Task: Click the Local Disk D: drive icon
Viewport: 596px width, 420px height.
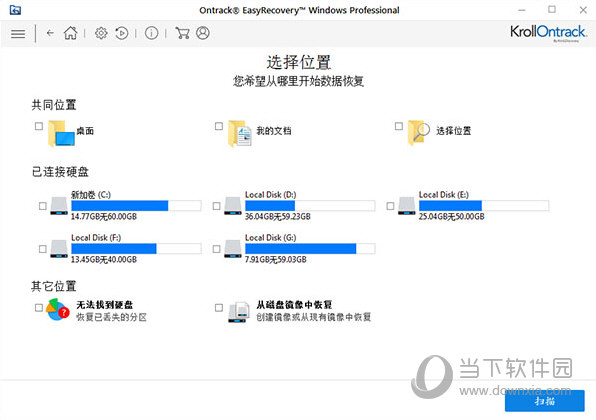Action: 233,206
